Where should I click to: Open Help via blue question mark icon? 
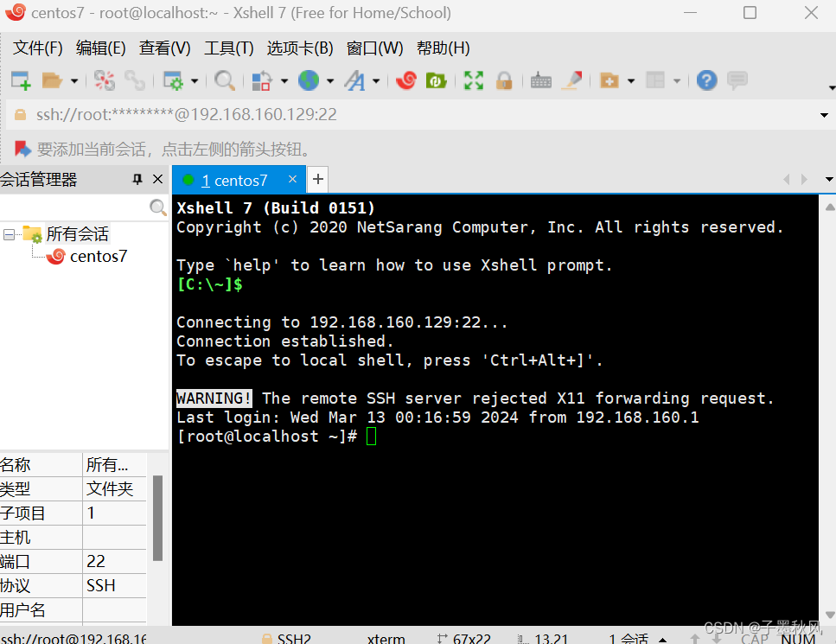point(706,81)
